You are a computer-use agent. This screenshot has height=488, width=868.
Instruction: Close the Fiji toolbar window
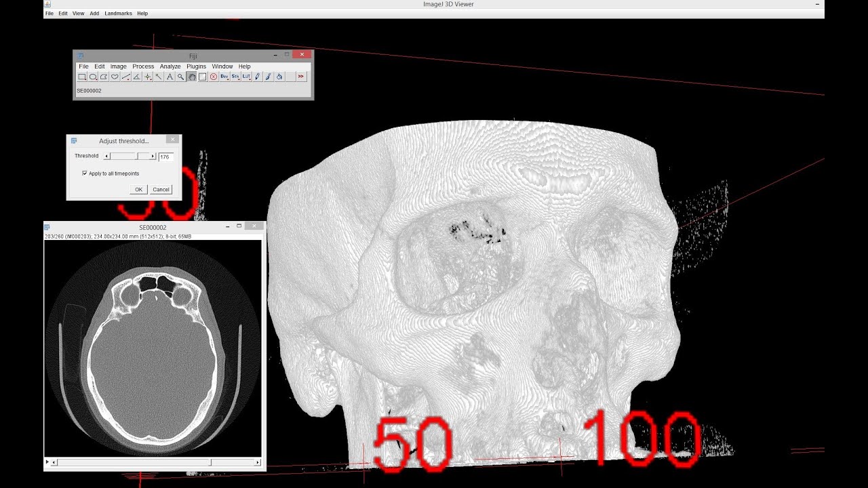tap(302, 54)
